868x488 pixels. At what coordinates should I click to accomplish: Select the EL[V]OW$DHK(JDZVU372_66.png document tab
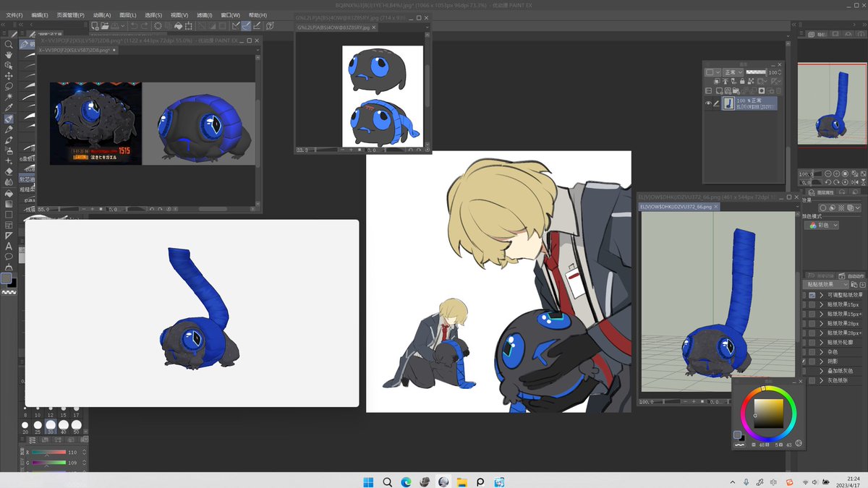point(676,207)
